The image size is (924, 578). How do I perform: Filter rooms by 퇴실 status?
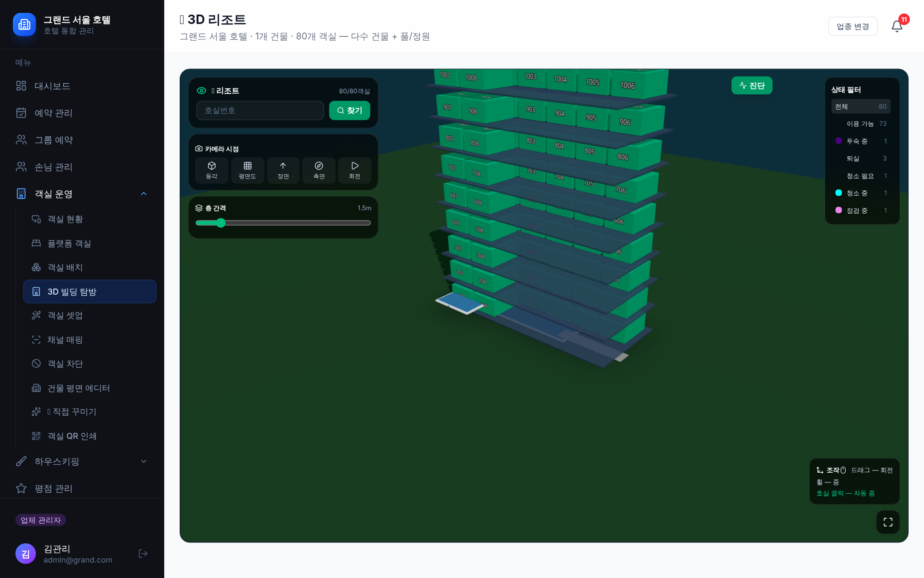click(x=861, y=158)
